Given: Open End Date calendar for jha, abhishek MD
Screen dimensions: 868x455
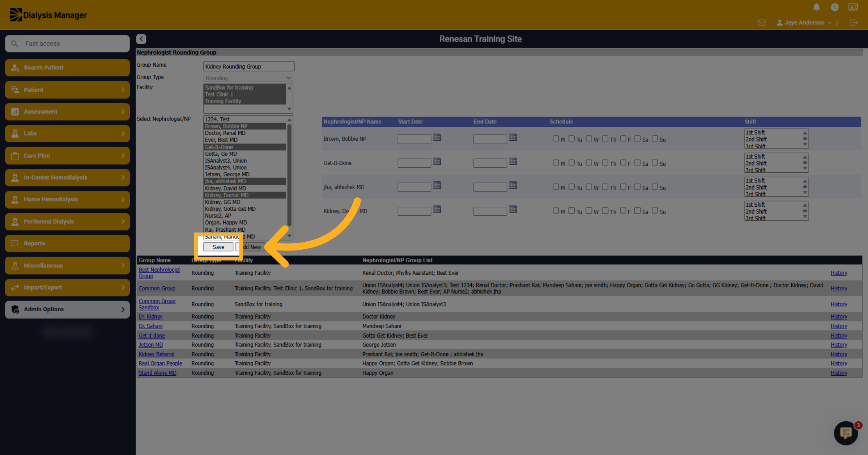Looking at the screenshot, I should point(513,185).
